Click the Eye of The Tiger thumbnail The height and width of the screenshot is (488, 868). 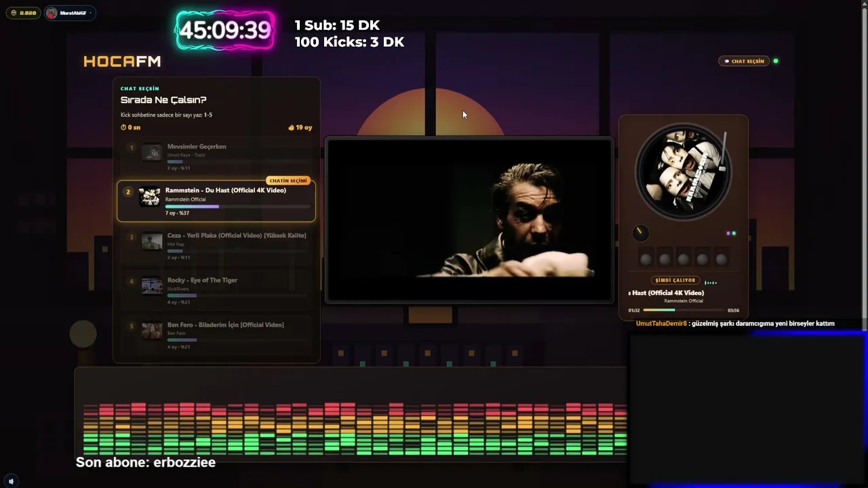152,286
